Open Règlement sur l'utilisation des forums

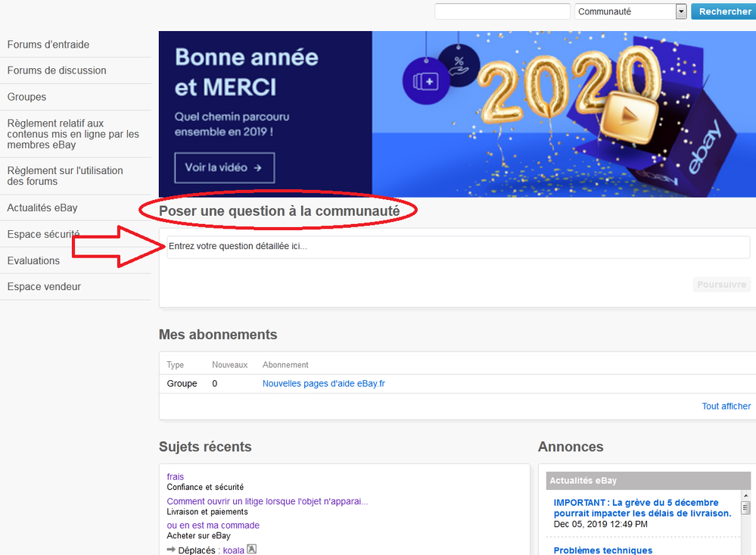pyautogui.click(x=65, y=176)
